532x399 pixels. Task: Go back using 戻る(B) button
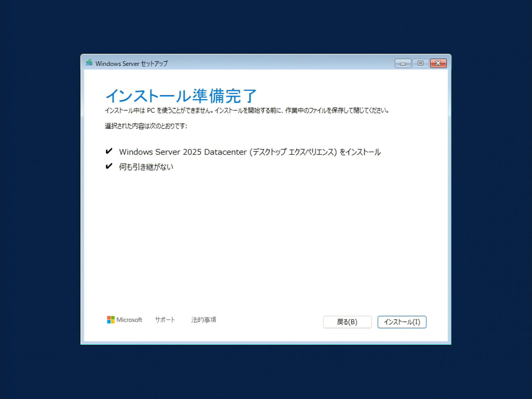click(x=347, y=322)
